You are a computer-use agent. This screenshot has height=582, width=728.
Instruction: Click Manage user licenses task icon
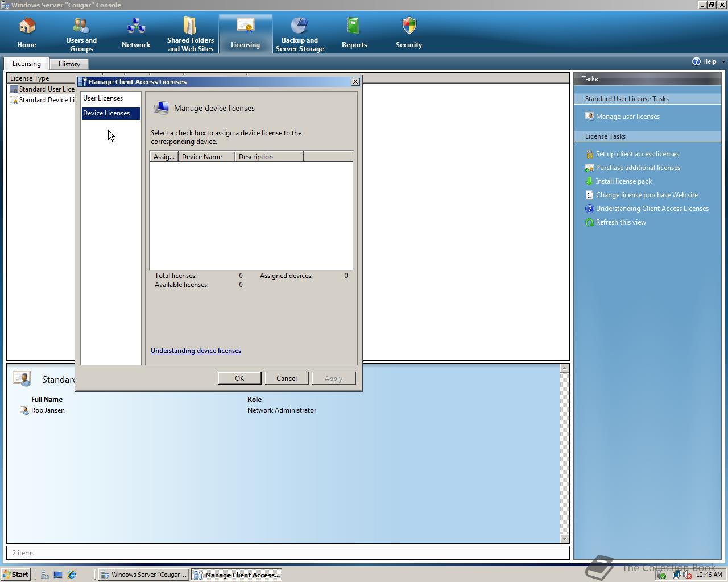(589, 117)
